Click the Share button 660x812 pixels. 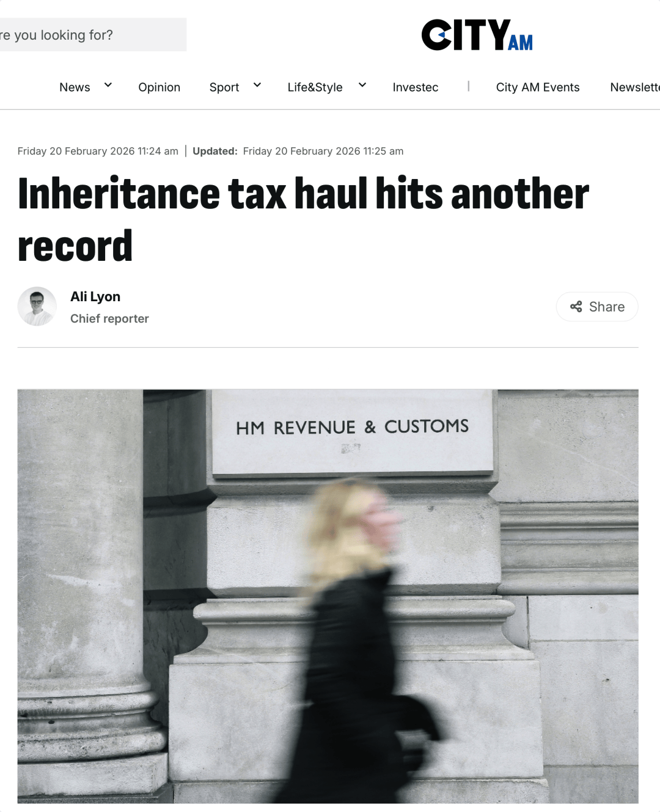(x=597, y=307)
